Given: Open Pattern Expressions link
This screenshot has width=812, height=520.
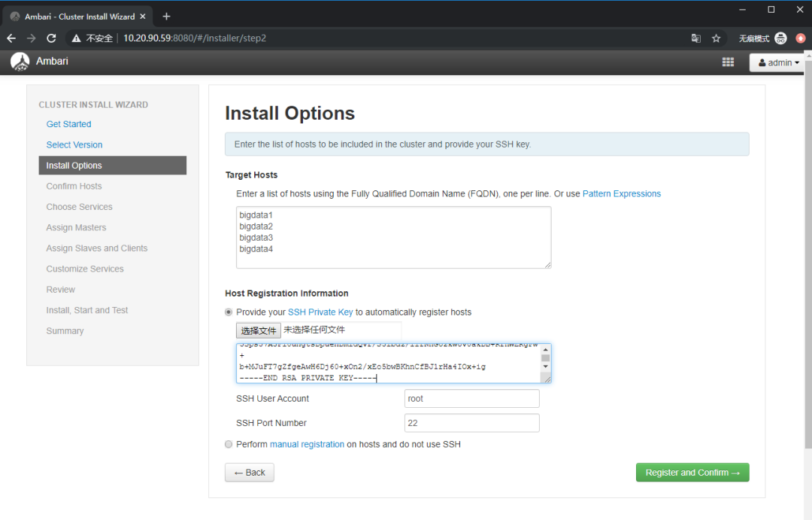Looking at the screenshot, I should pyautogui.click(x=621, y=194).
